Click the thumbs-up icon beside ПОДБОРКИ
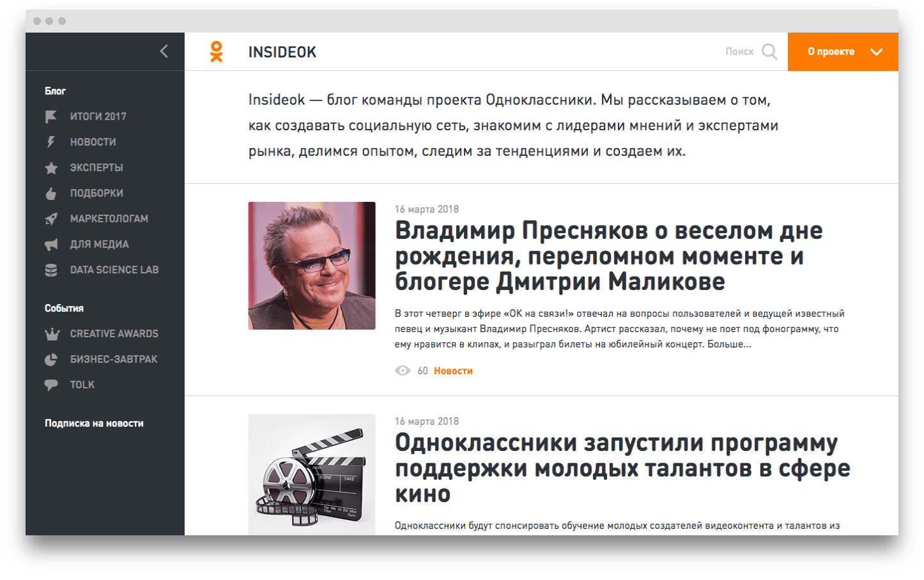Viewport: 924px width, 580px height. [51, 193]
